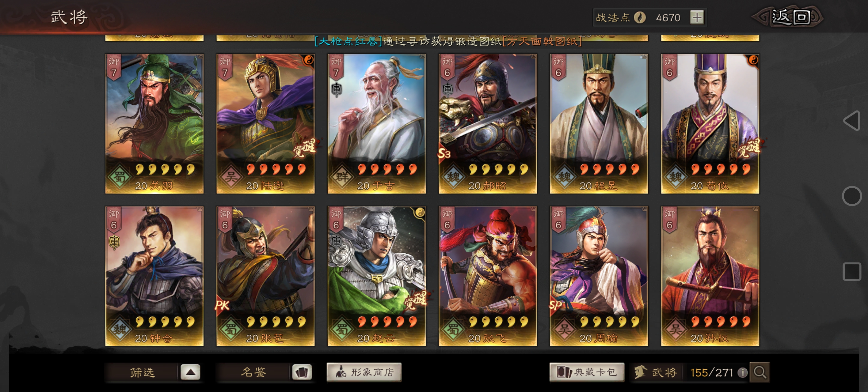Image resolution: width=868 pixels, height=392 pixels.
Task: Open the 筛选 filter menu
Action: click(x=142, y=372)
